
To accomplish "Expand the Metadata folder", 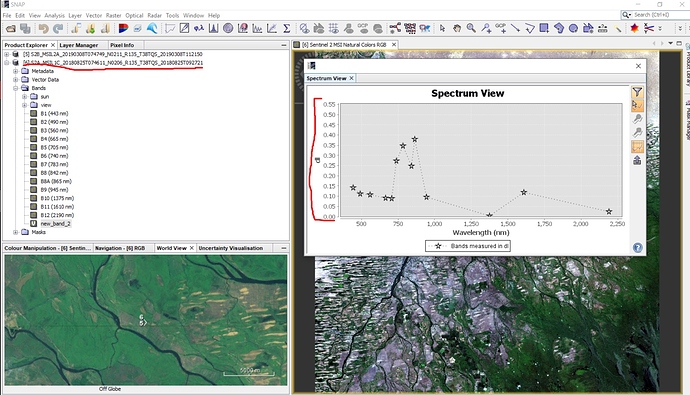I will 15,71.
